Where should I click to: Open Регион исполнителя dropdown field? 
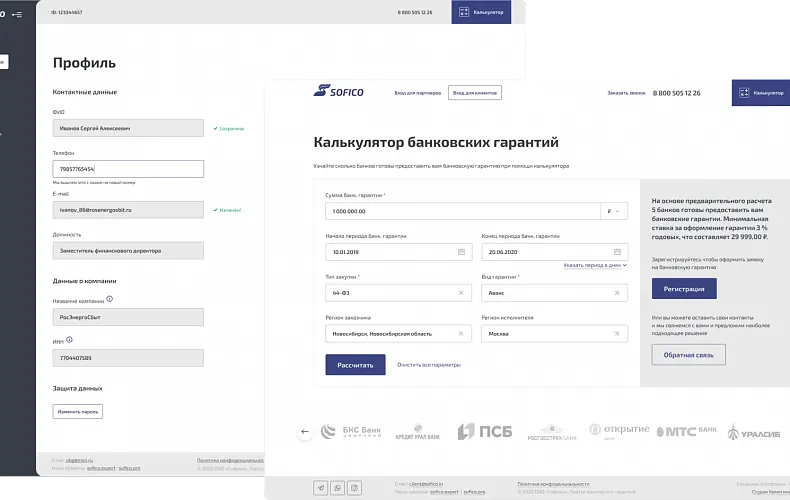click(x=555, y=334)
